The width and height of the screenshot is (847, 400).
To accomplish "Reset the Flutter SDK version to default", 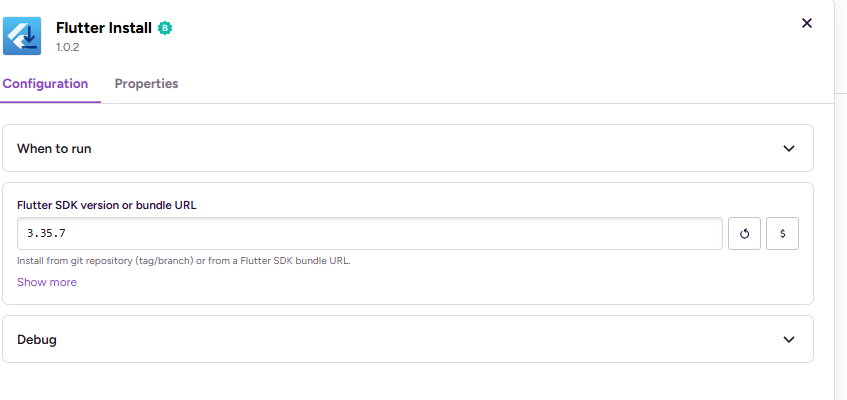I will pos(744,234).
